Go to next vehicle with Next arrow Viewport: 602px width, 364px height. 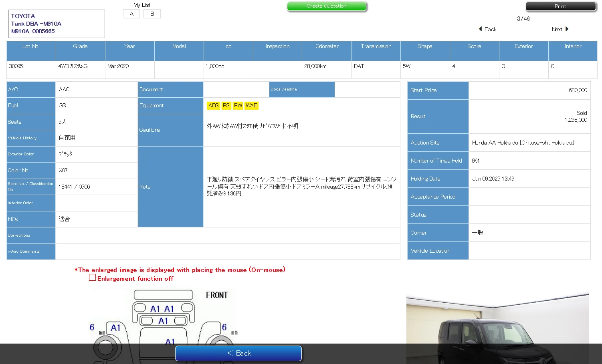[x=560, y=29]
